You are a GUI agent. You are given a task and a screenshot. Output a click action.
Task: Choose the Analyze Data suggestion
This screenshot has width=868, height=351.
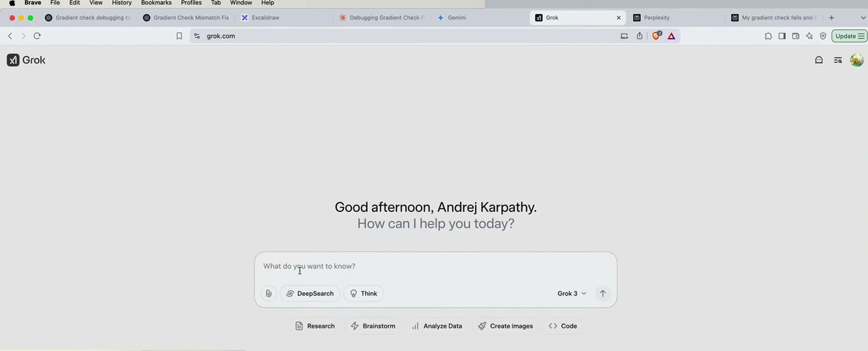pyautogui.click(x=437, y=326)
